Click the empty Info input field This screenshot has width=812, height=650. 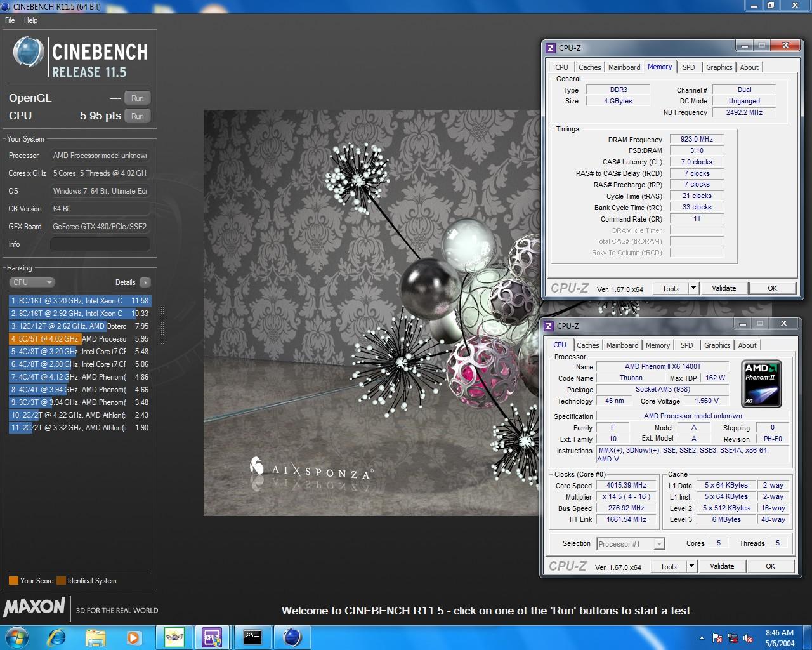pos(100,244)
